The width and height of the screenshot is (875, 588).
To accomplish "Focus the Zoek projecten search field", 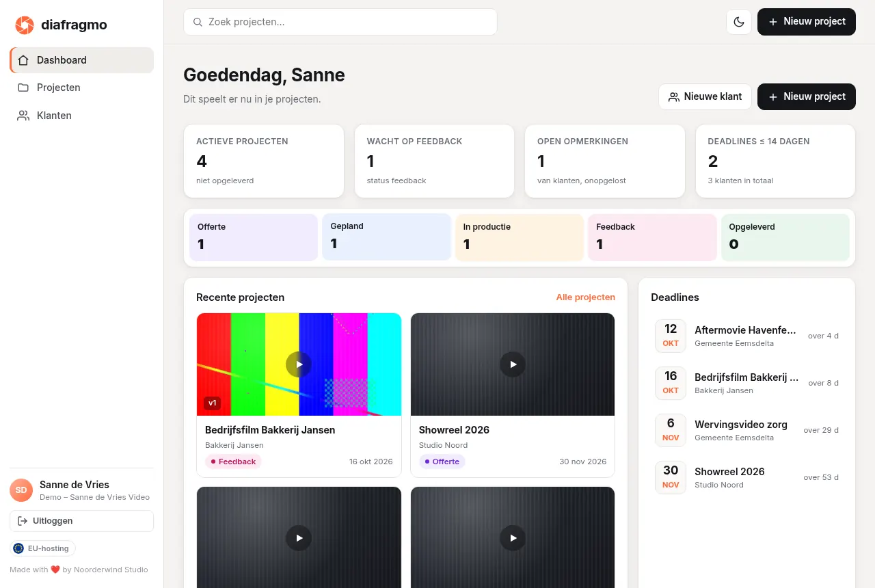I will pos(340,22).
